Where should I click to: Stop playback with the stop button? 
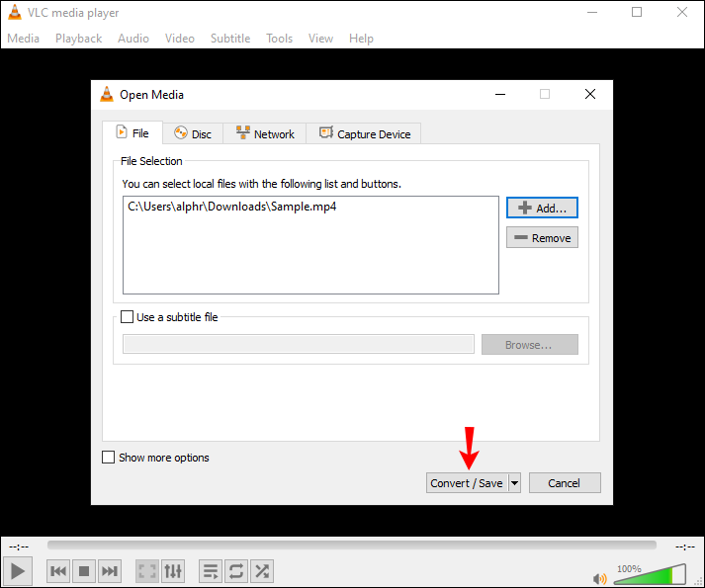pyautogui.click(x=84, y=571)
